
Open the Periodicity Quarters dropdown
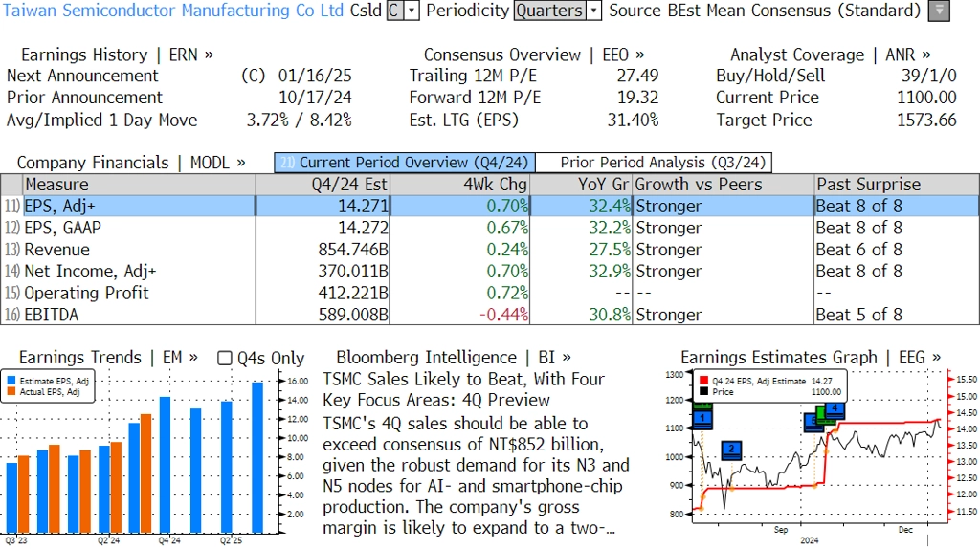[x=558, y=11]
